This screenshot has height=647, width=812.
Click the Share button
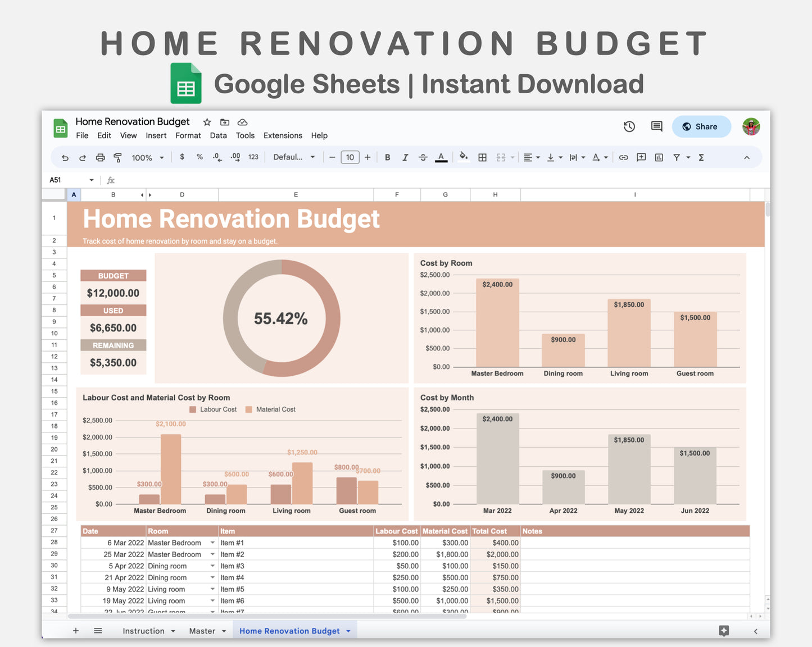click(x=701, y=126)
